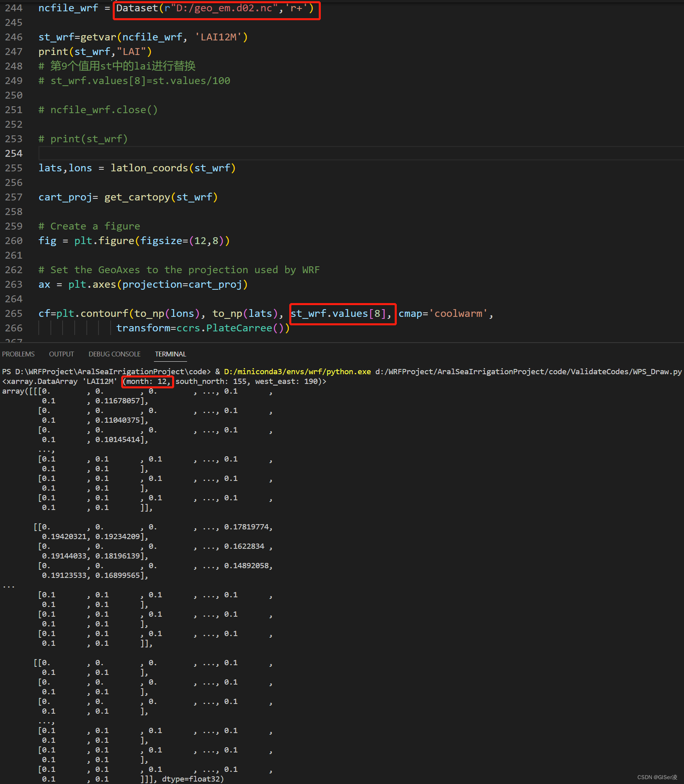Click the Dataset call on line 244
This screenshot has width=684, height=784.
(215, 8)
